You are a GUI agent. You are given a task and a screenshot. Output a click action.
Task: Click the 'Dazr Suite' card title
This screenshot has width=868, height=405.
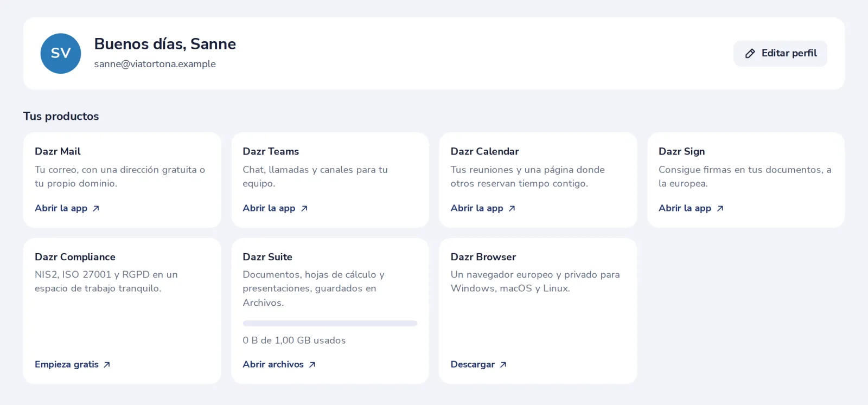pyautogui.click(x=267, y=257)
